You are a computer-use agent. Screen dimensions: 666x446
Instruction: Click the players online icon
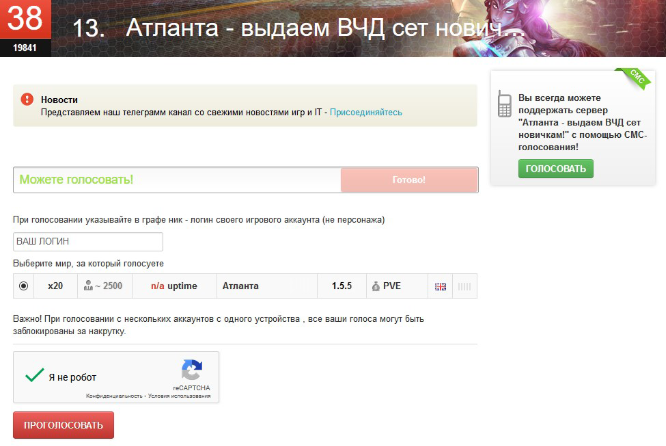tap(88, 285)
